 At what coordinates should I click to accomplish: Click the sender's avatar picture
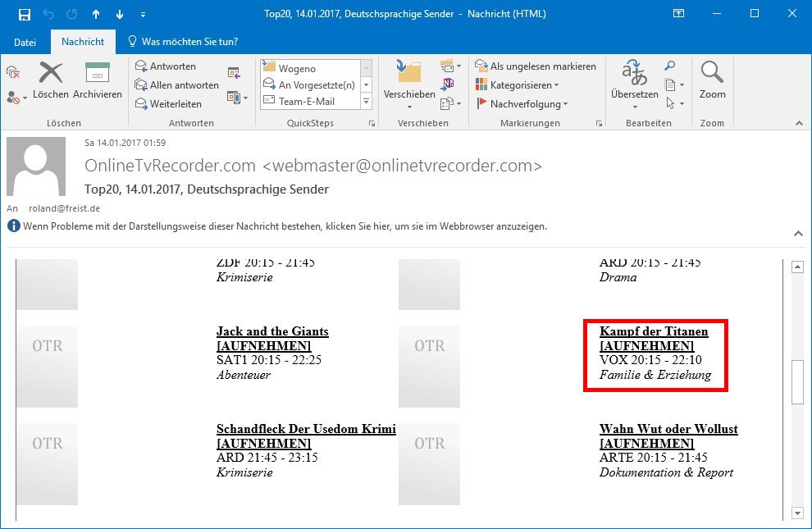point(36,166)
